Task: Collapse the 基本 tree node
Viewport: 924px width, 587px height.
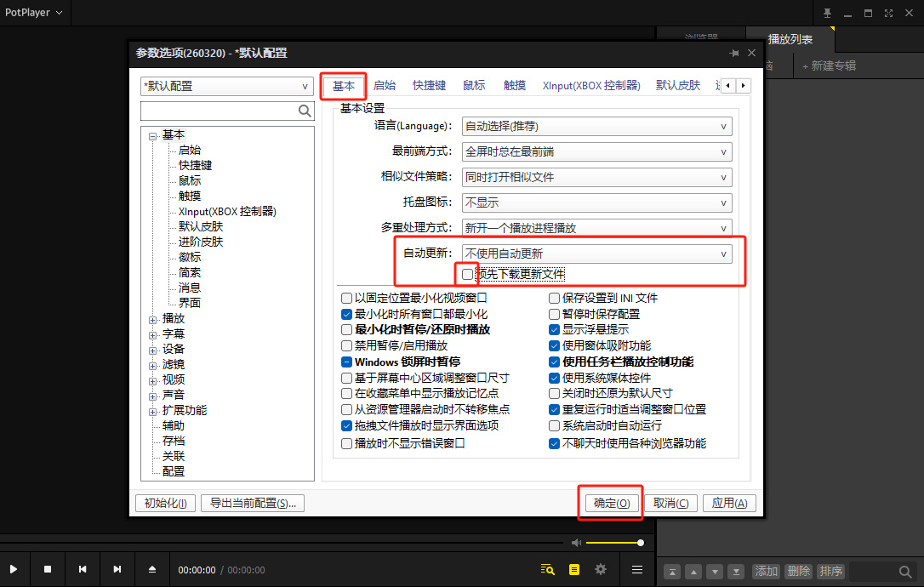Action: click(152, 136)
